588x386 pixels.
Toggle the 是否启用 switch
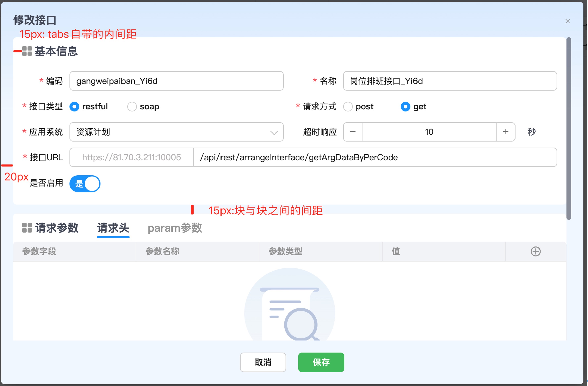tap(85, 184)
